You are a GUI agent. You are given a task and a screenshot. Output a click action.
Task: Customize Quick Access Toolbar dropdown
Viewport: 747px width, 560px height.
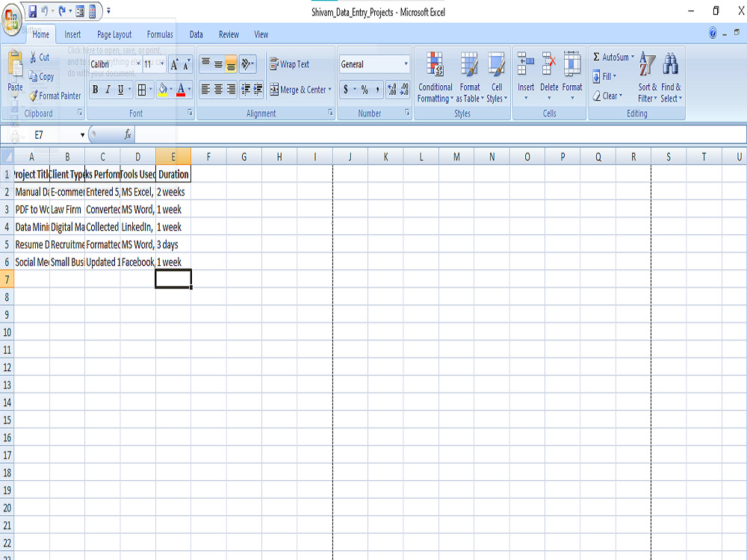click(x=108, y=11)
